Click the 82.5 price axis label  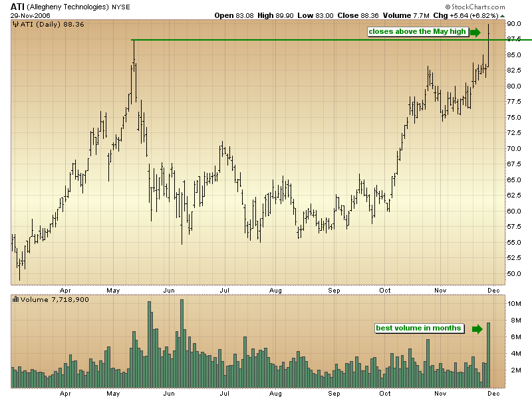(x=514, y=70)
